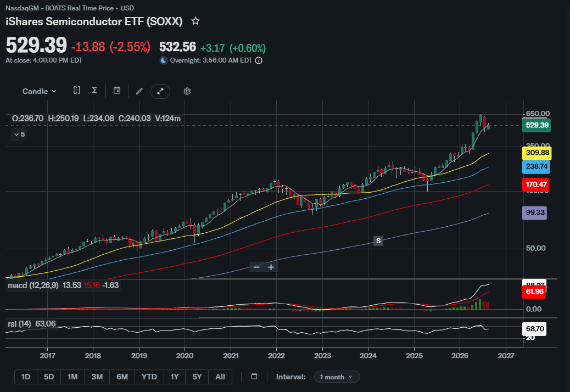Open the Candle chart type dropdown
570x392 pixels.
coord(39,91)
